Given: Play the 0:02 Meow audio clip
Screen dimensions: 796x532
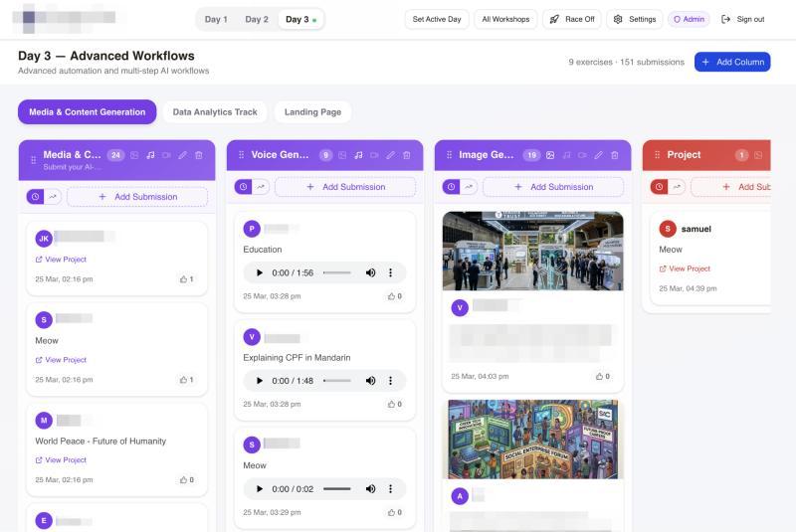Looking at the screenshot, I should [x=260, y=489].
